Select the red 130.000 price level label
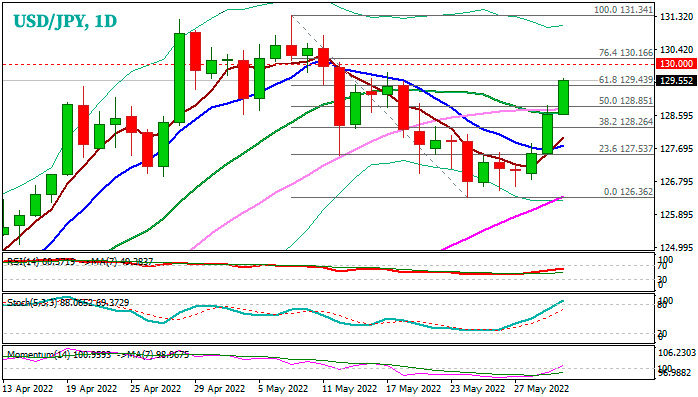698x397 pixels. (676, 64)
